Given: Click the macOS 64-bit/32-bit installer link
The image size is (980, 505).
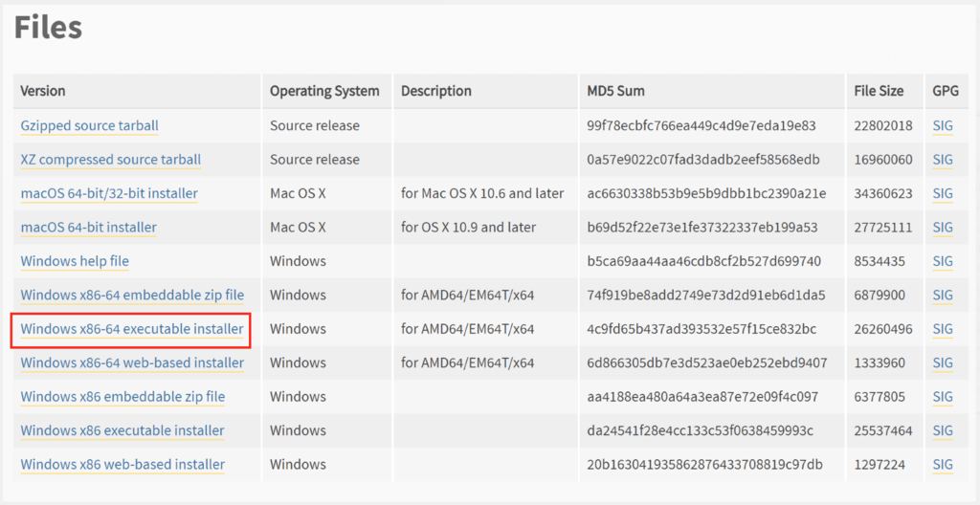Looking at the screenshot, I should [x=109, y=193].
